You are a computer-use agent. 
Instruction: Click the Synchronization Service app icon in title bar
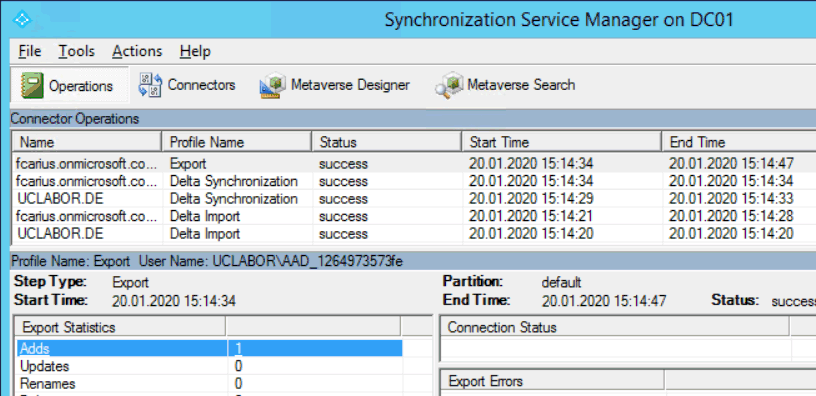(22, 19)
